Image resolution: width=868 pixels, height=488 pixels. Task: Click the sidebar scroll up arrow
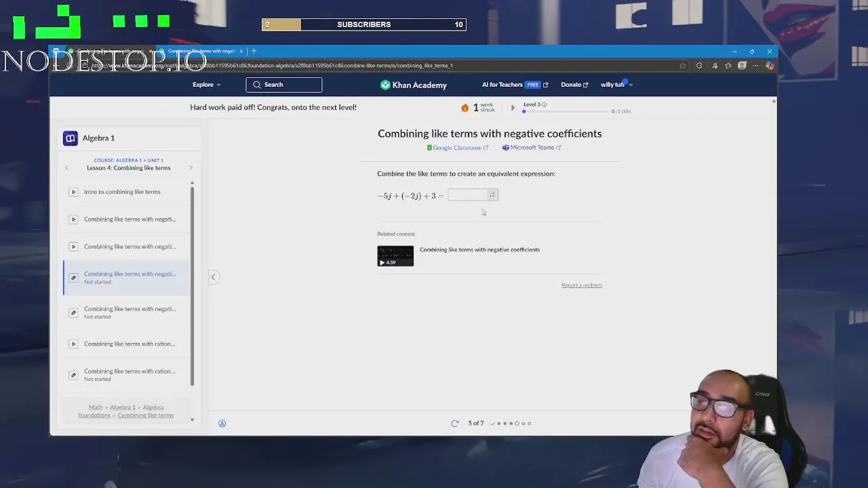pyautogui.click(x=192, y=182)
